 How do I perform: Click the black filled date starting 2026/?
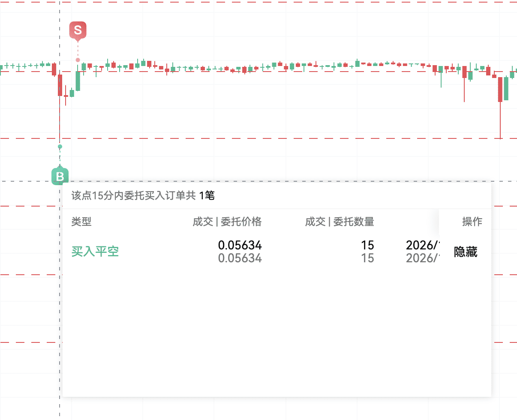tap(423, 245)
